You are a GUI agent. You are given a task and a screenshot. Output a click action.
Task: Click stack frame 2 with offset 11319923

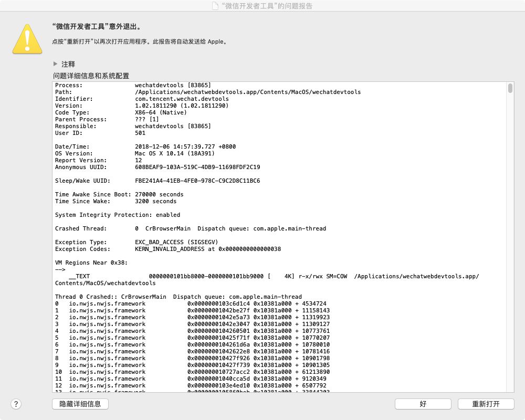(x=192, y=317)
